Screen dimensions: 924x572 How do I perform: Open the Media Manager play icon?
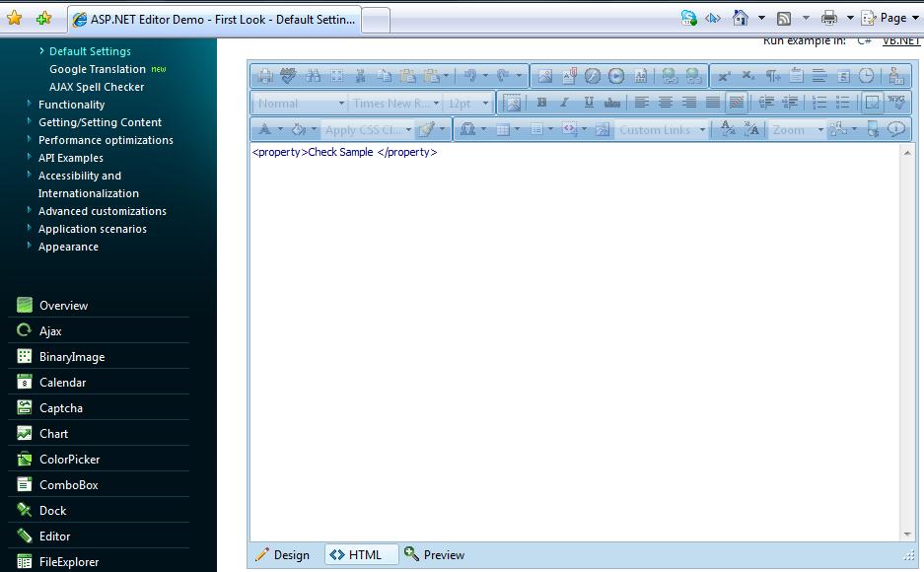point(616,76)
